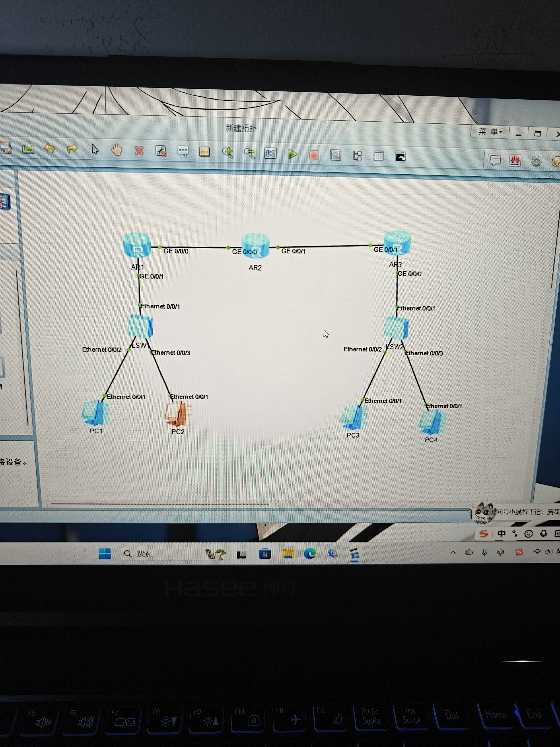The width and height of the screenshot is (560, 747).
Task: Select the hand drag tool
Action: click(116, 150)
